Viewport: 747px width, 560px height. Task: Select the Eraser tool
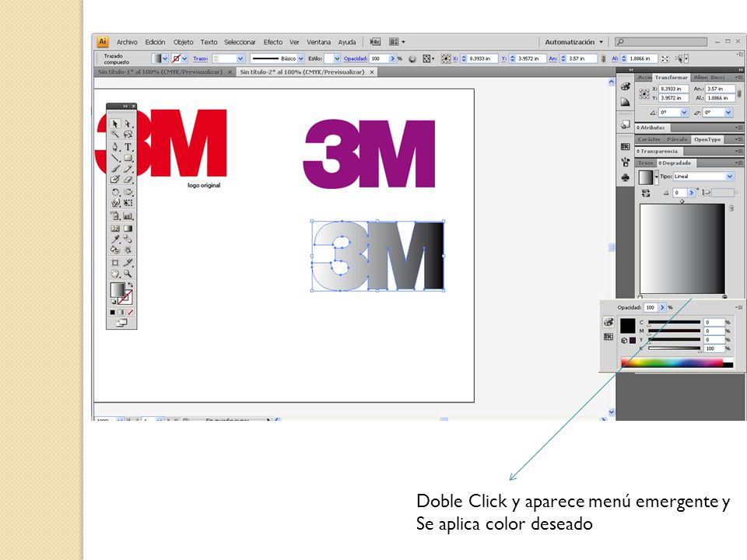click(x=128, y=180)
